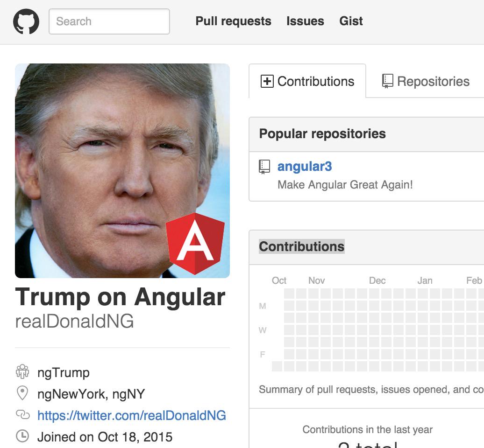Click the clock icon beside join date
This screenshot has height=448, width=484.
point(22,436)
